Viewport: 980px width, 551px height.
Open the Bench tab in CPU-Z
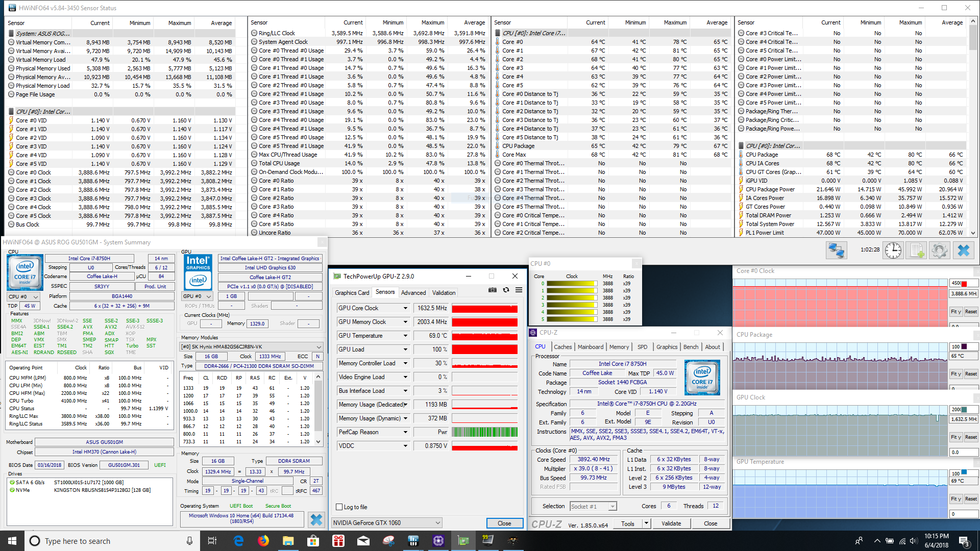click(x=691, y=347)
